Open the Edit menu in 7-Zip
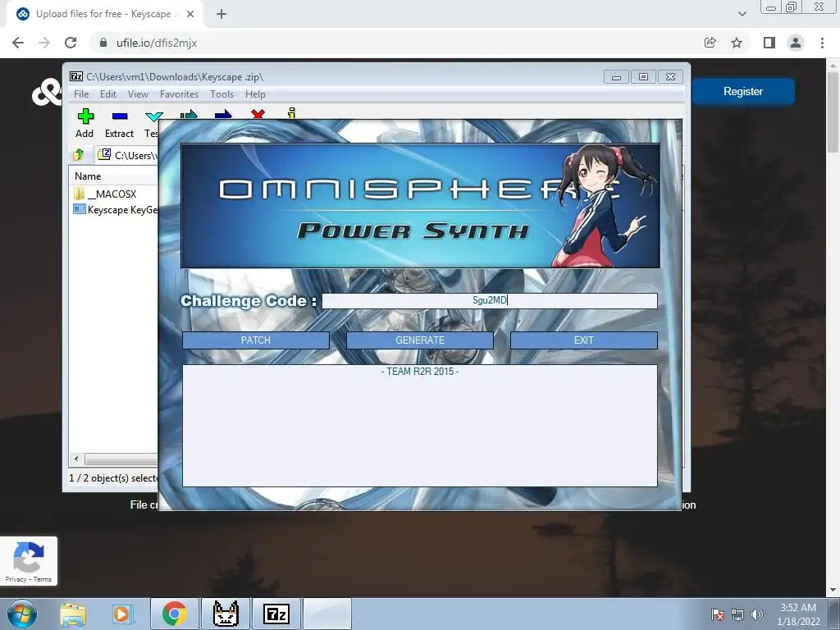This screenshot has height=630, width=840. click(x=107, y=94)
